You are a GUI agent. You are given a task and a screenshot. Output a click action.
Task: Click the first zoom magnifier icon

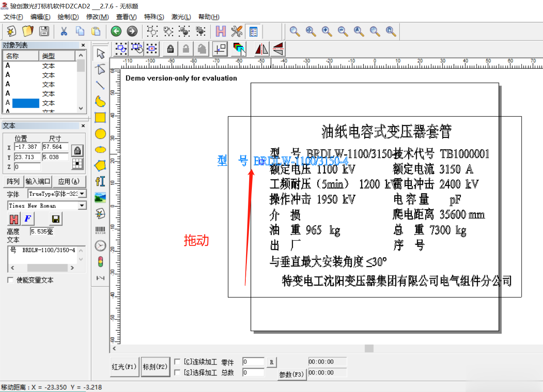point(295,31)
